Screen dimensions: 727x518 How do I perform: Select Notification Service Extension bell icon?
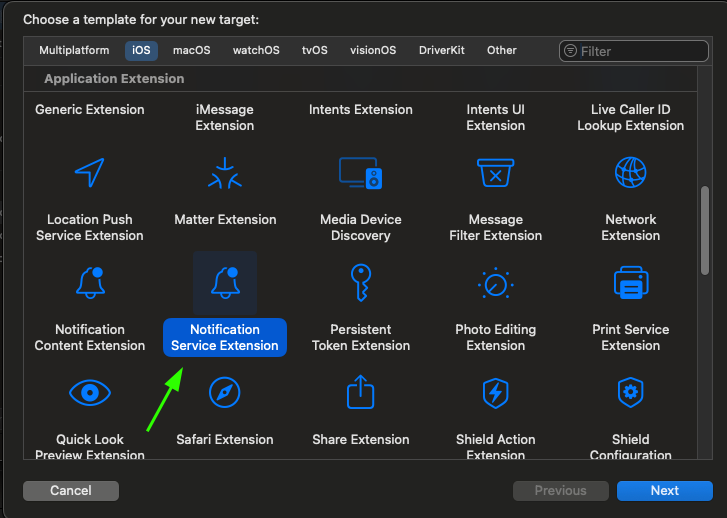[x=225, y=283]
